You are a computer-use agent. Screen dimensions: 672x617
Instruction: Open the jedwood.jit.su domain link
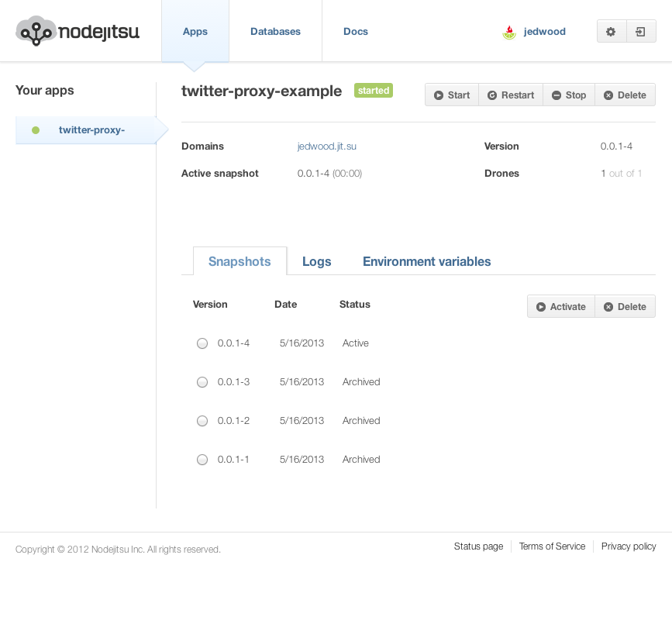click(x=326, y=146)
